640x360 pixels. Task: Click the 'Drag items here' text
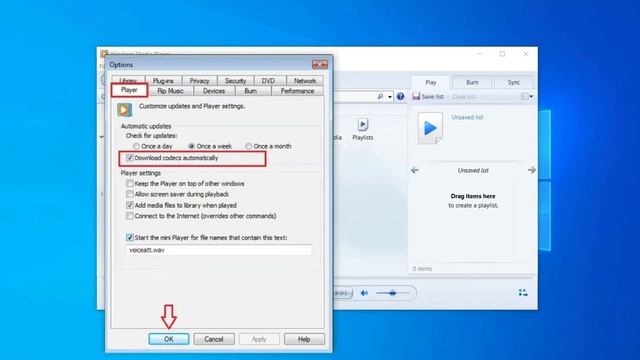tap(473, 196)
